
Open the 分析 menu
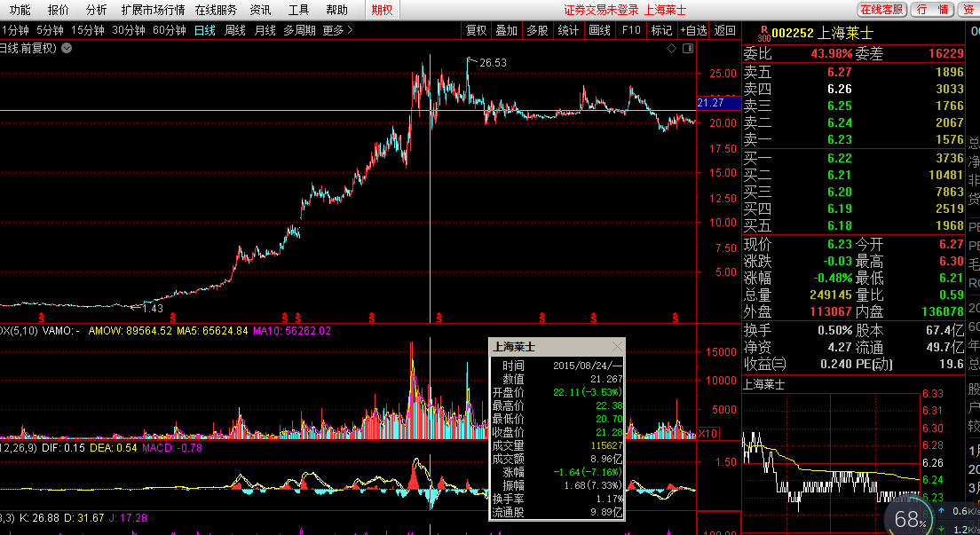[x=97, y=10]
